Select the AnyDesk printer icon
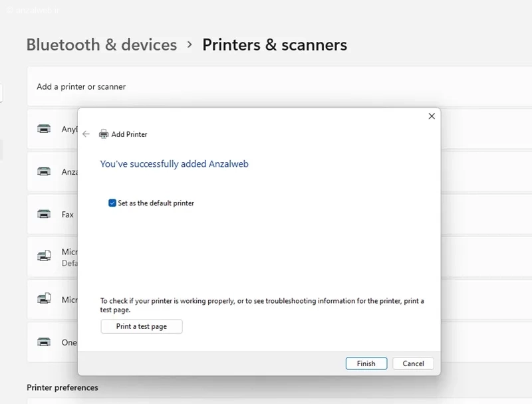Viewport: 532px width, 404px height. pos(44,129)
